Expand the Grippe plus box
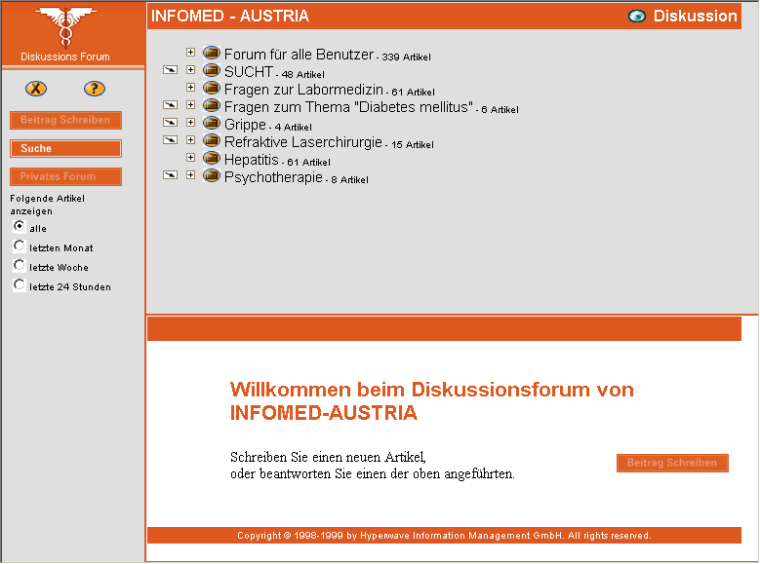This screenshot has width=760, height=564. (x=190, y=122)
